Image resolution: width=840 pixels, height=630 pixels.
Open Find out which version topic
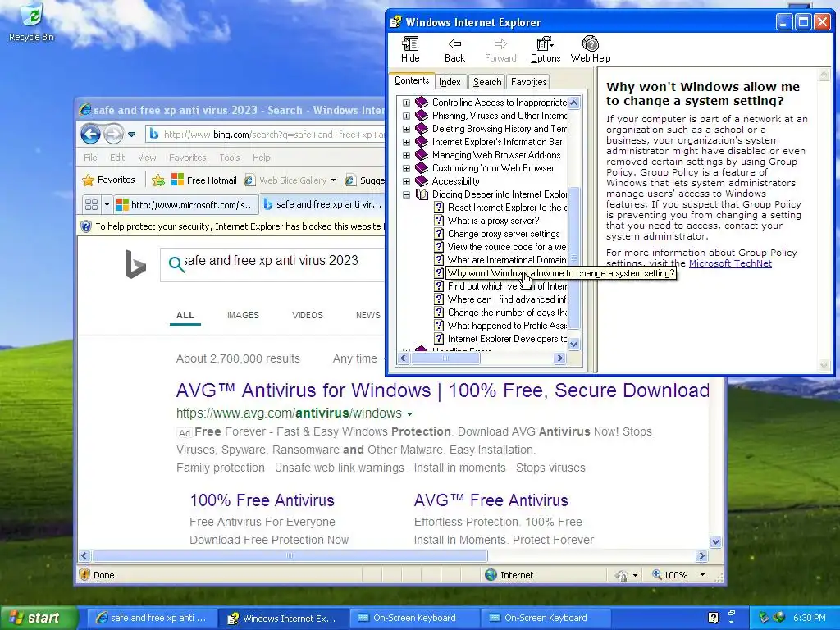pos(507,286)
